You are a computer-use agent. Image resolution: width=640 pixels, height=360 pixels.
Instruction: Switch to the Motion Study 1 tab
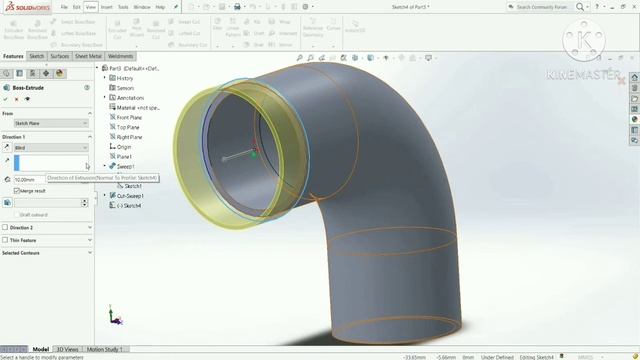point(104,349)
